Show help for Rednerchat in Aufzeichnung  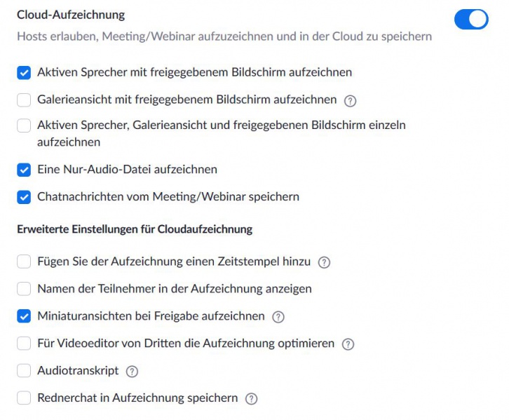point(251,398)
